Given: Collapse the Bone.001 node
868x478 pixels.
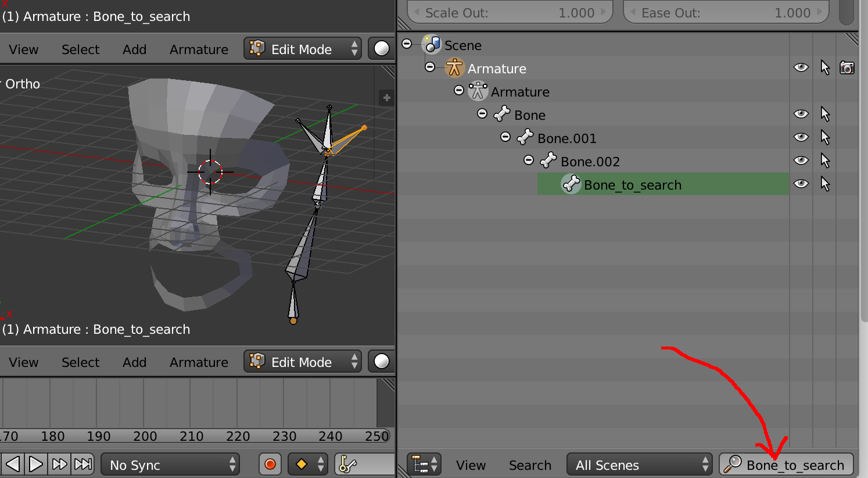Looking at the screenshot, I should click(x=505, y=137).
